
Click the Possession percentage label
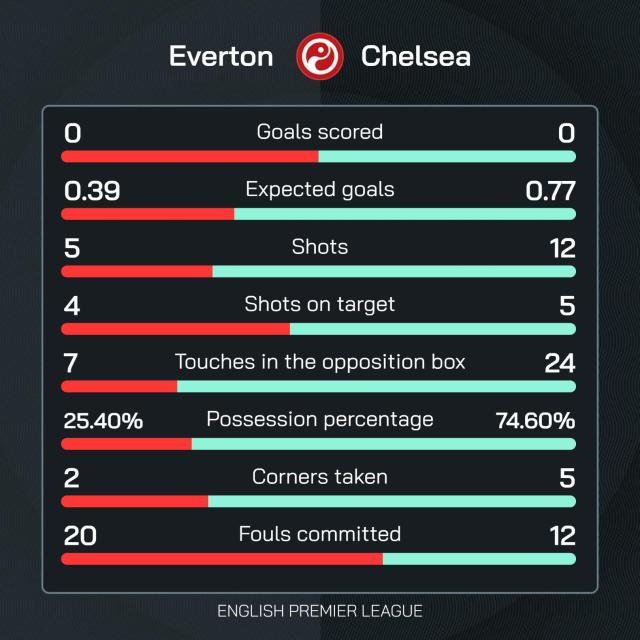tap(320, 419)
